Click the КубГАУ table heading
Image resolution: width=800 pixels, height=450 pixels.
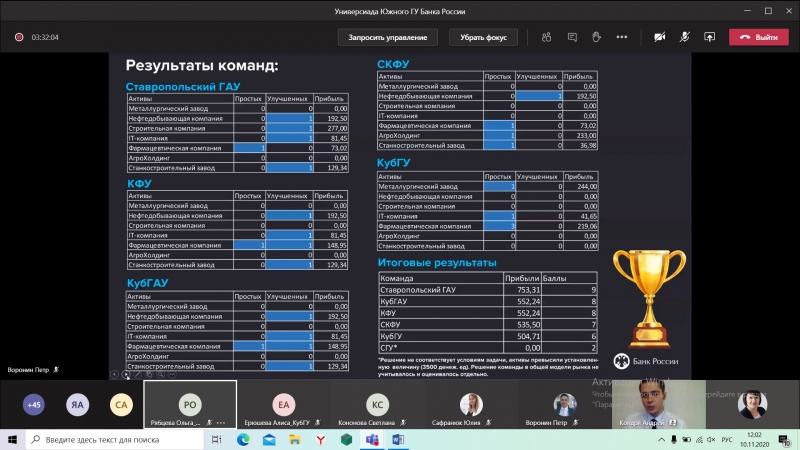click(147, 283)
